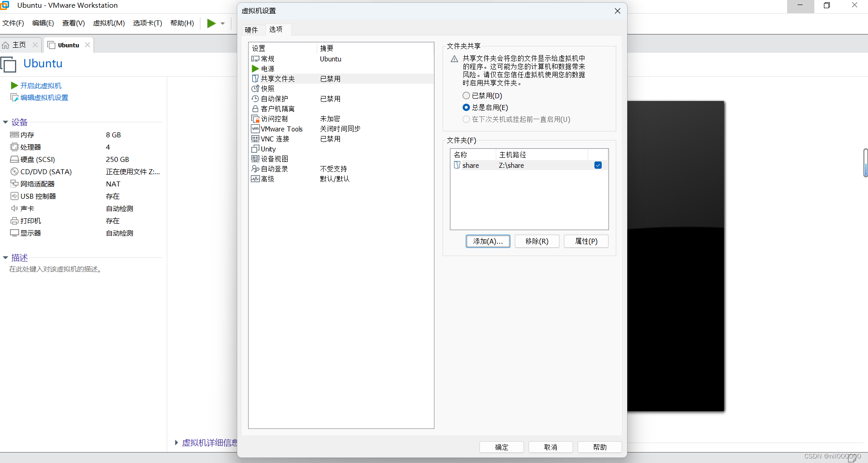Collapse the 设备 section

5,122
